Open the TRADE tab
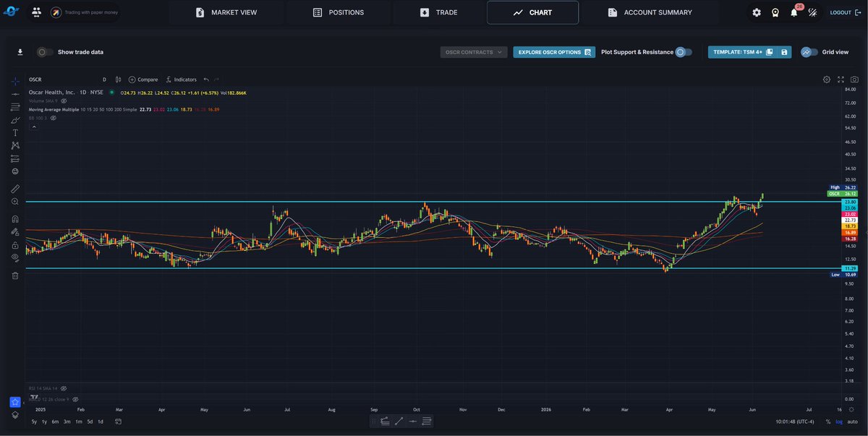This screenshot has width=868, height=436. coord(438,12)
